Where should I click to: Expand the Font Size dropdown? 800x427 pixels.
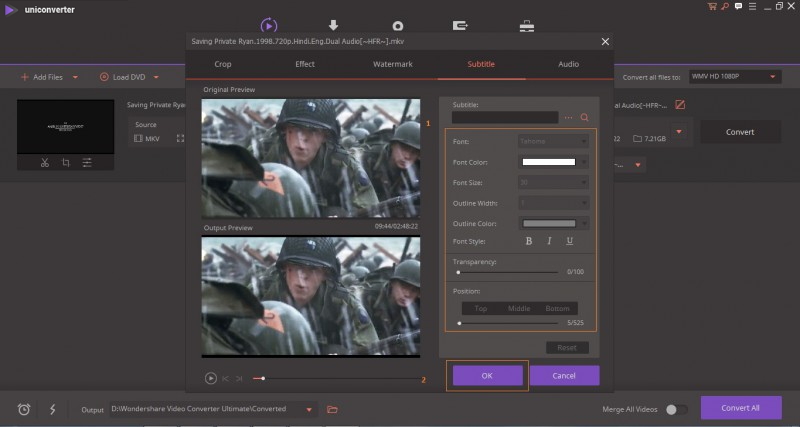(x=554, y=183)
